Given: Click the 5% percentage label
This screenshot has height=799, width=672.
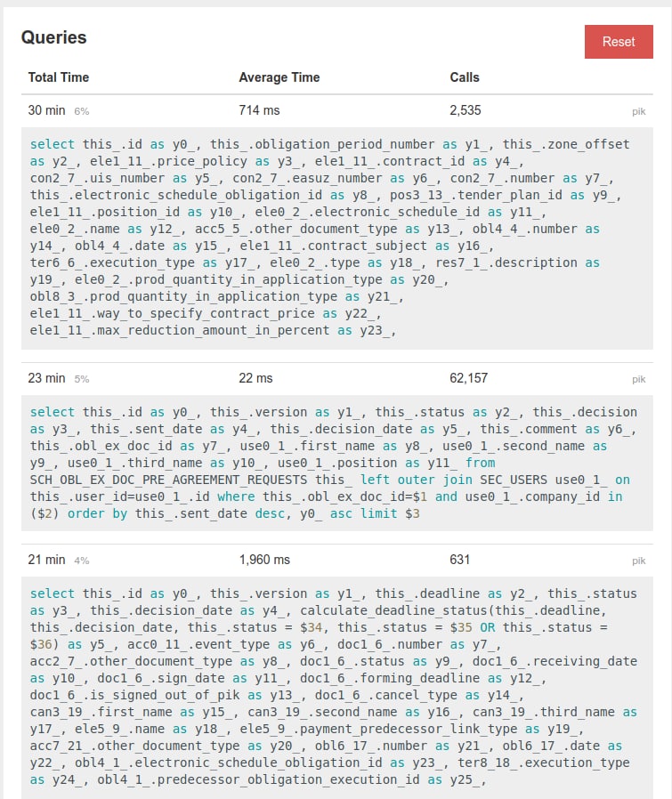Looking at the screenshot, I should [82, 380].
